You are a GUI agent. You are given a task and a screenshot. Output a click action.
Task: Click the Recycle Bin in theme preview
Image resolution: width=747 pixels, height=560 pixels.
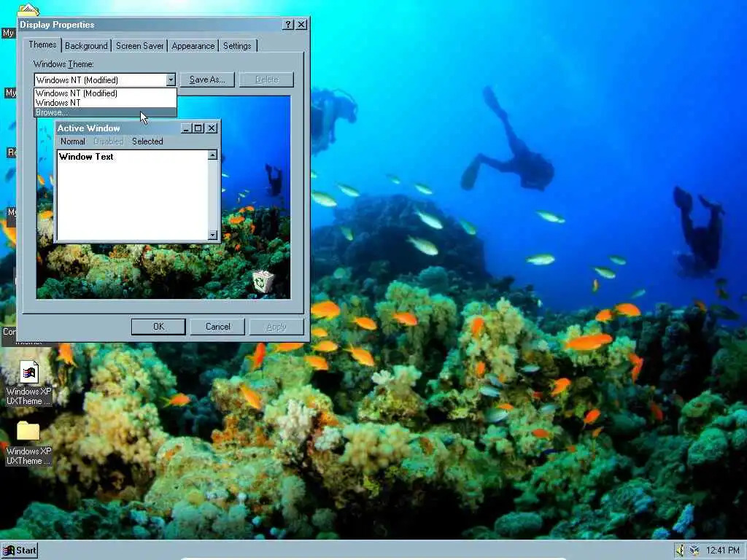pyautogui.click(x=263, y=281)
